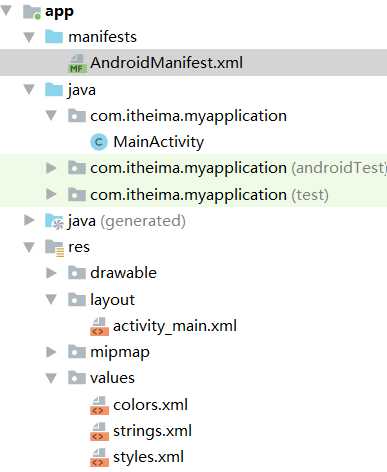This screenshot has height=472, width=387.
Task: Select the manifests label
Action: point(102,37)
